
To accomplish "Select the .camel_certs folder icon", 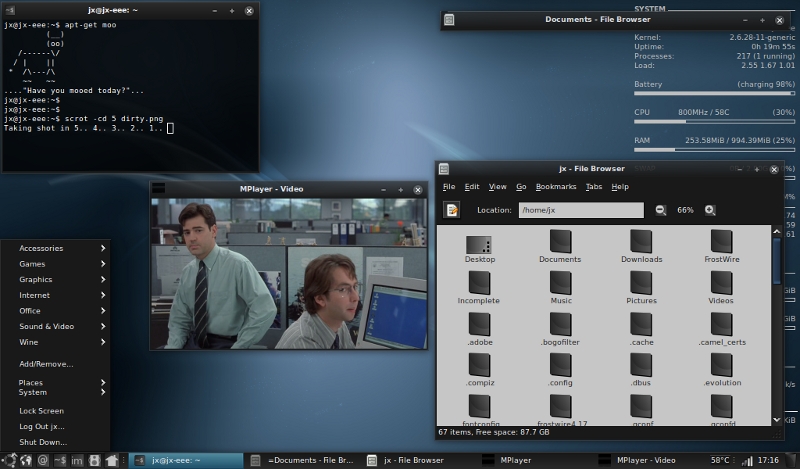I will pos(721,324).
